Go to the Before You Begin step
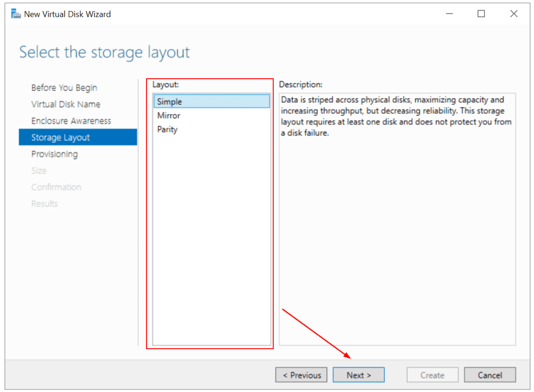Image resolution: width=534 pixels, height=392 pixels. [x=64, y=88]
